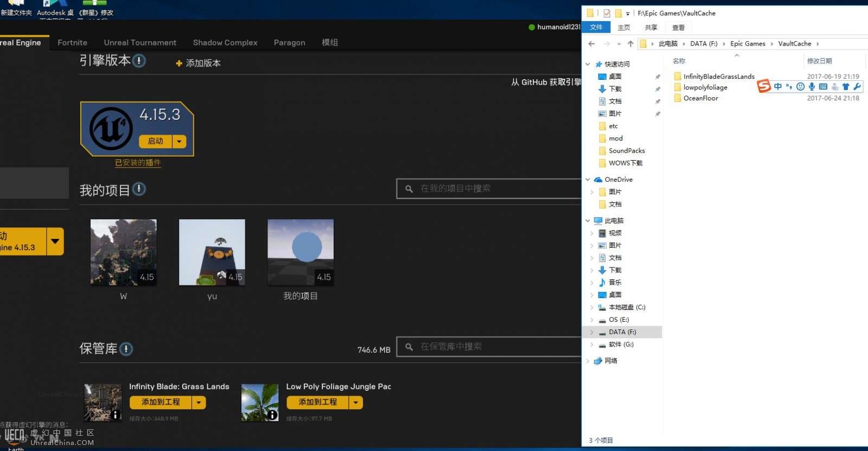Open the W project thumbnail
The image size is (868, 451).
tap(123, 252)
